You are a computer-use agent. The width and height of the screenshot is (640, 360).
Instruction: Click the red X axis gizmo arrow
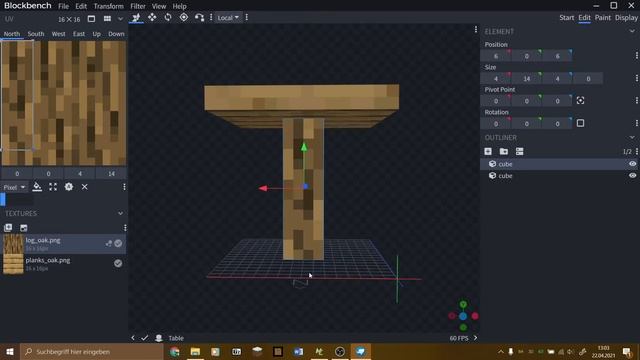click(x=263, y=188)
